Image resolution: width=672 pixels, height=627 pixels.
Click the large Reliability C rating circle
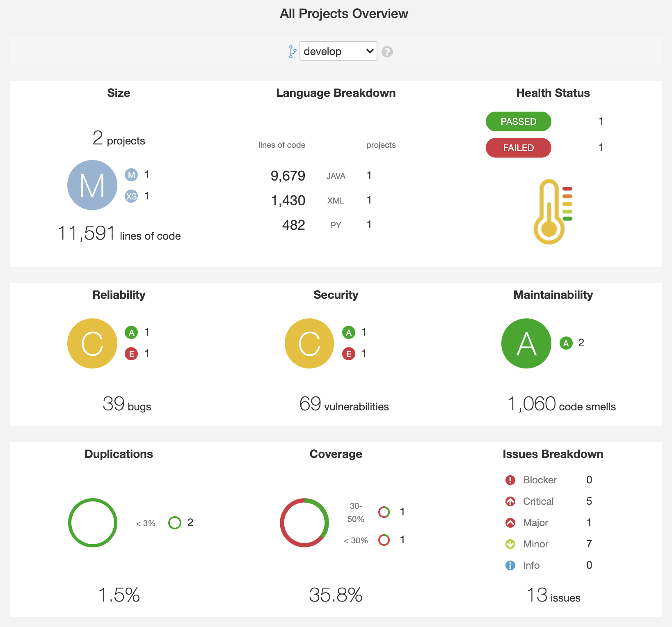[92, 343]
